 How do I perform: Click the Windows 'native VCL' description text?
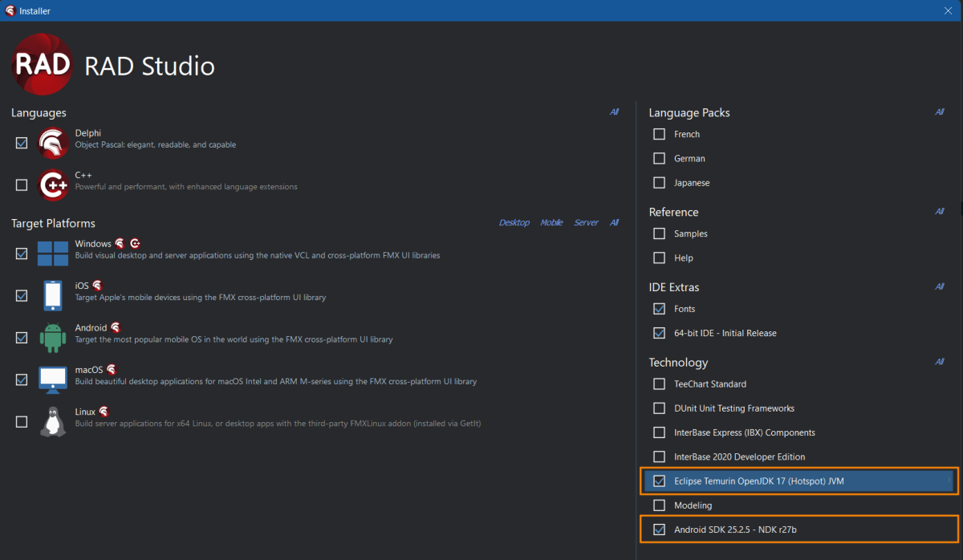258,255
